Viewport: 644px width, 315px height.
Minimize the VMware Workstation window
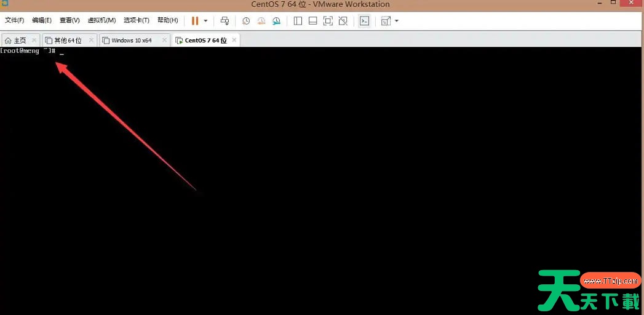pos(600,3)
